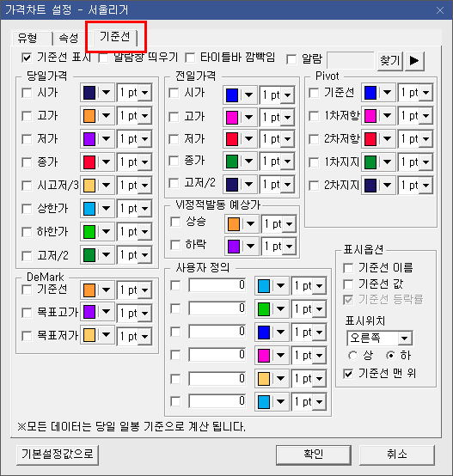
Task: Click the purple color swatch for 당일가격 저가
Action: (x=89, y=139)
